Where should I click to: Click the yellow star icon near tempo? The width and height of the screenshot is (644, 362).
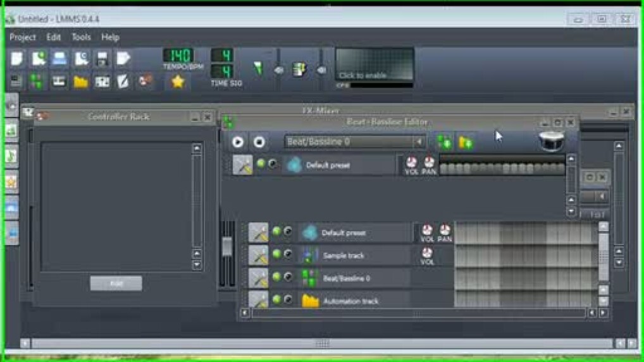(x=178, y=81)
